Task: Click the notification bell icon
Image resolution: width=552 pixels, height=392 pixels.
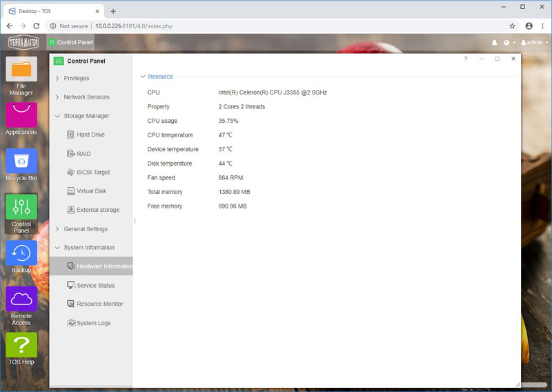Action: tap(494, 42)
